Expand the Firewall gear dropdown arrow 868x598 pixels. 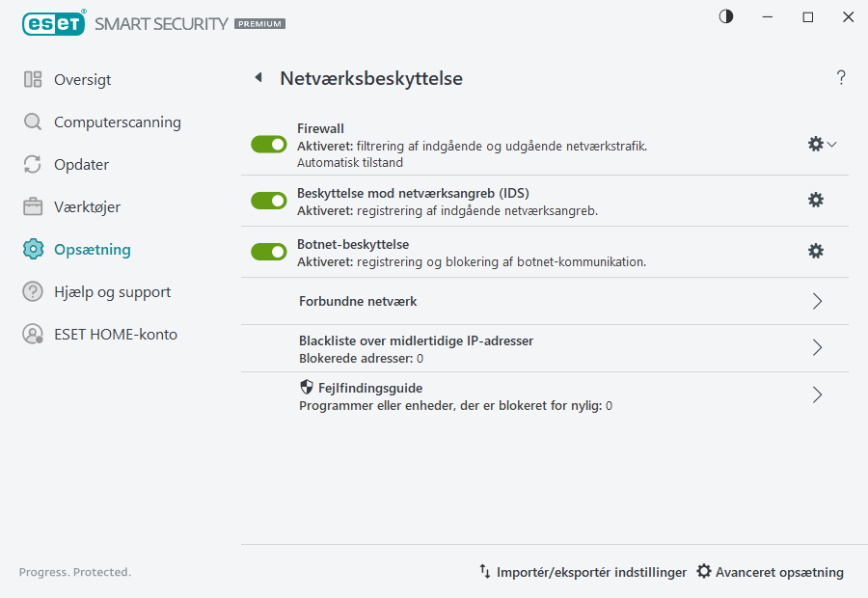[x=831, y=143]
